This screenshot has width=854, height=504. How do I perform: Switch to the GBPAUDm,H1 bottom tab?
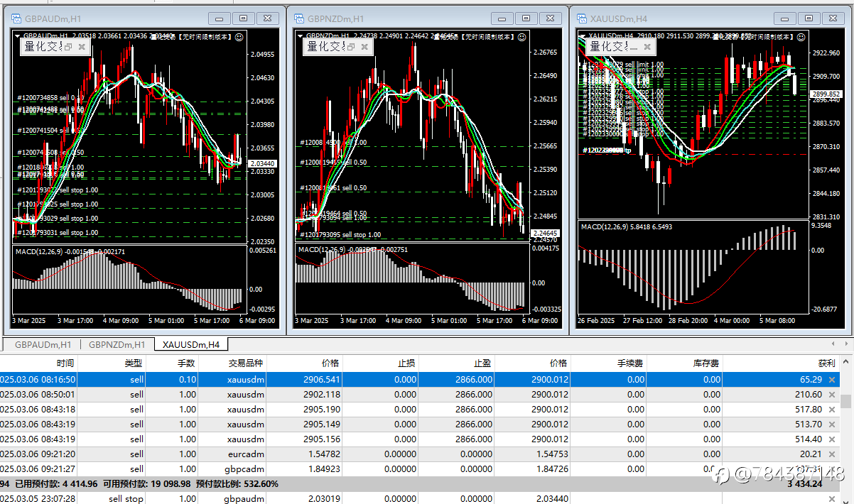pyautogui.click(x=43, y=345)
